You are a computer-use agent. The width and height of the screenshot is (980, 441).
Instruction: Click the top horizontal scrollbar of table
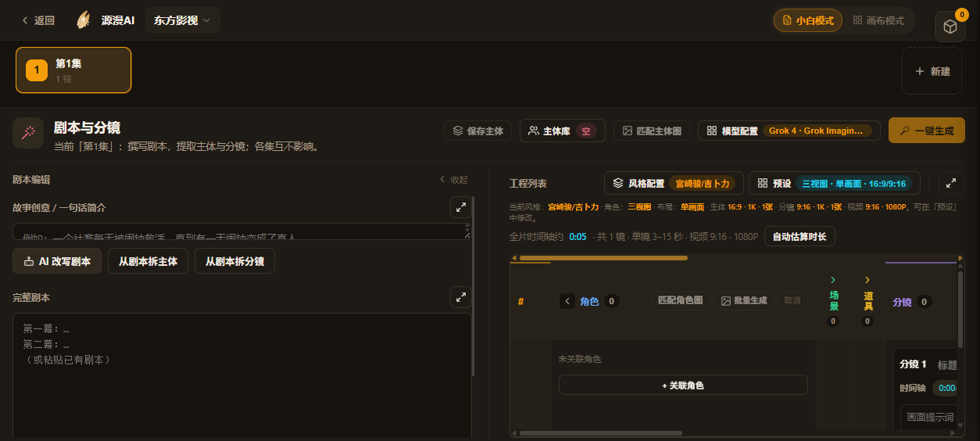point(603,257)
